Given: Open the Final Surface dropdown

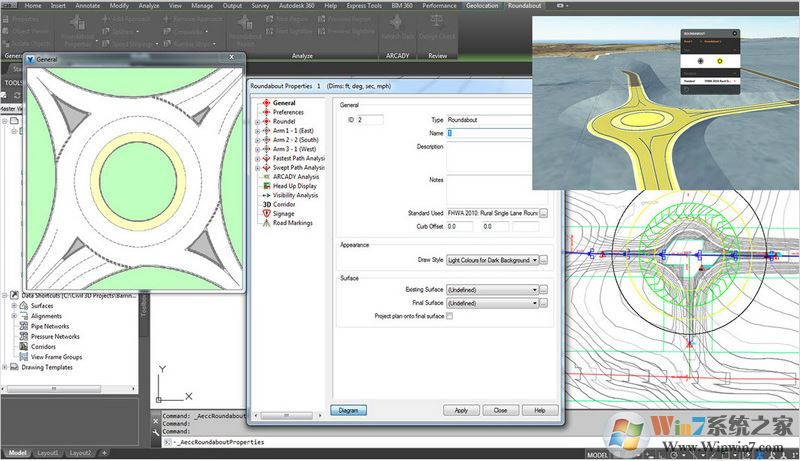Looking at the screenshot, I should (535, 303).
